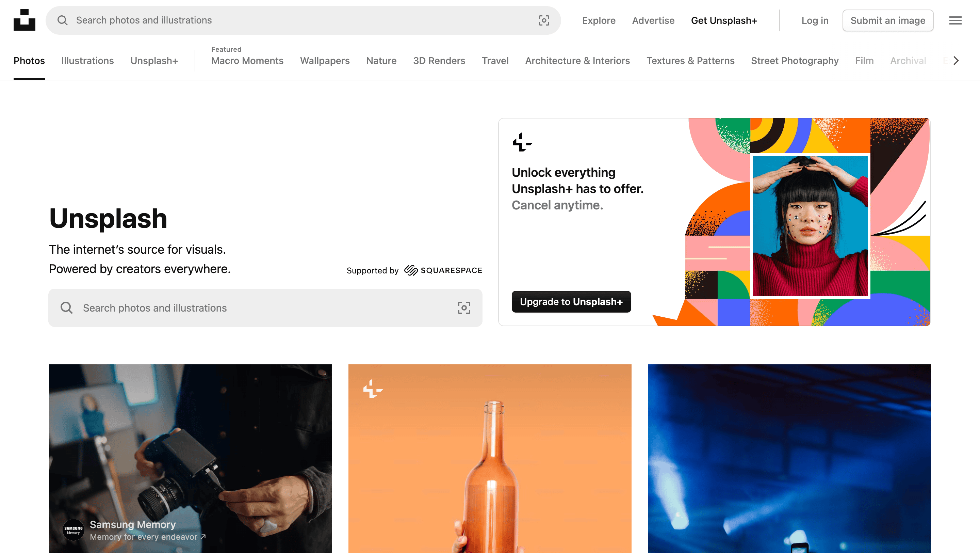Open the Street Photography topic

[794, 61]
